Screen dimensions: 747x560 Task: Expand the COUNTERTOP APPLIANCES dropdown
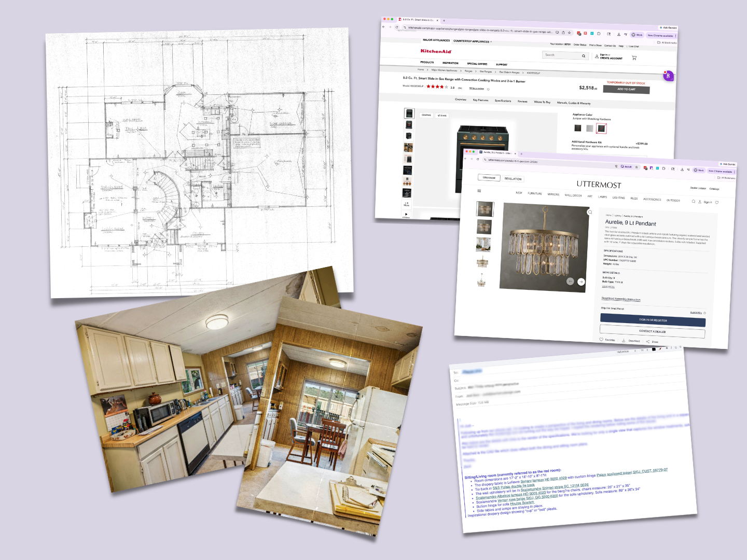point(472,41)
